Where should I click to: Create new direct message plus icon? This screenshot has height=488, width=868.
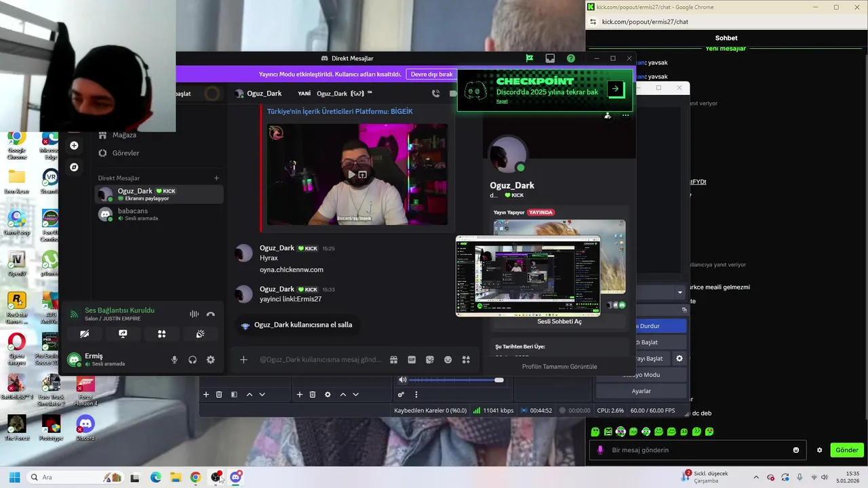click(216, 178)
